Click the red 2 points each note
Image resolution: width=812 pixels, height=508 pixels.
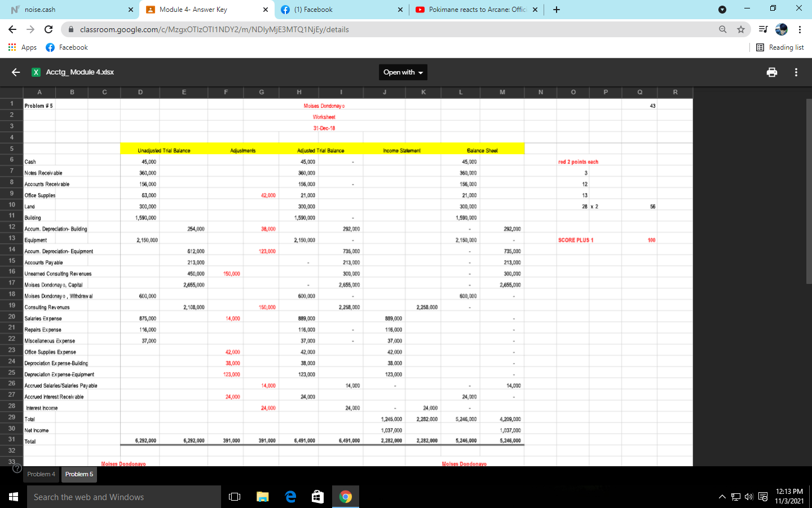tap(579, 161)
